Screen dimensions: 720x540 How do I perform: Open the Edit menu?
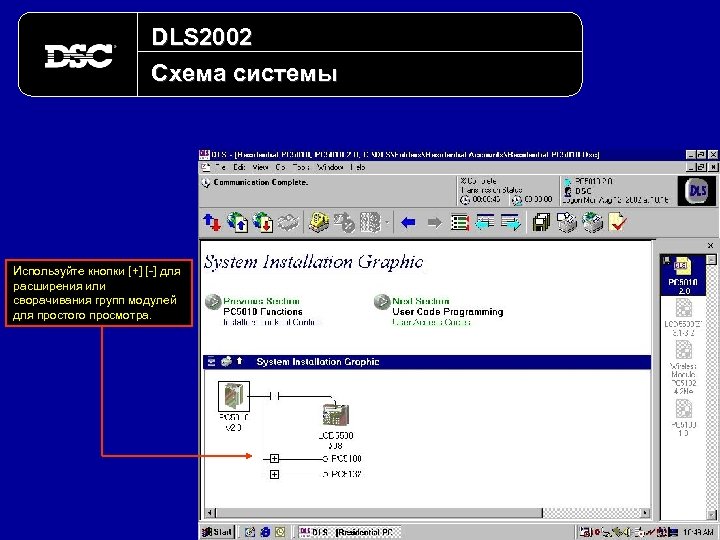pyautogui.click(x=239, y=168)
